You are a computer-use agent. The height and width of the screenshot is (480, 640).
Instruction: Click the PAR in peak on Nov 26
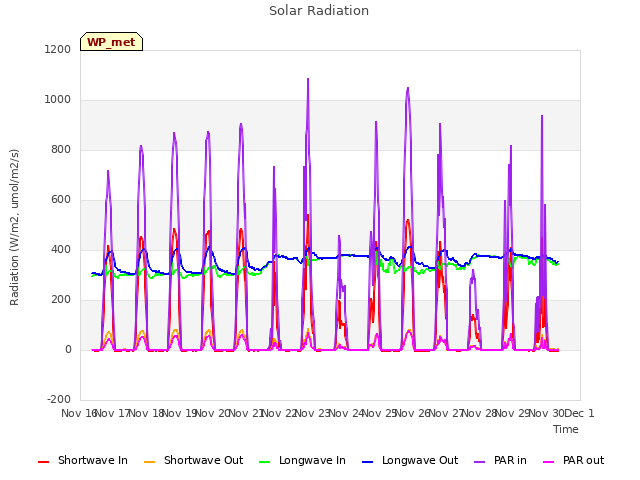[408, 88]
